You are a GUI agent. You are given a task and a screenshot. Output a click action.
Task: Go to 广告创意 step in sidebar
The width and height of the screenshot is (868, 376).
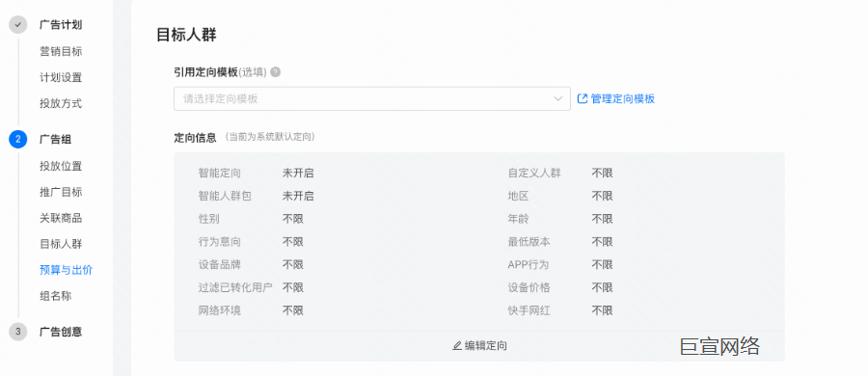(61, 332)
